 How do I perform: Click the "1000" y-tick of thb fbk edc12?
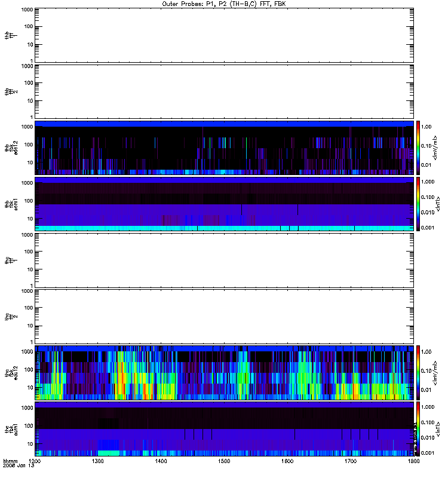pos(27,127)
